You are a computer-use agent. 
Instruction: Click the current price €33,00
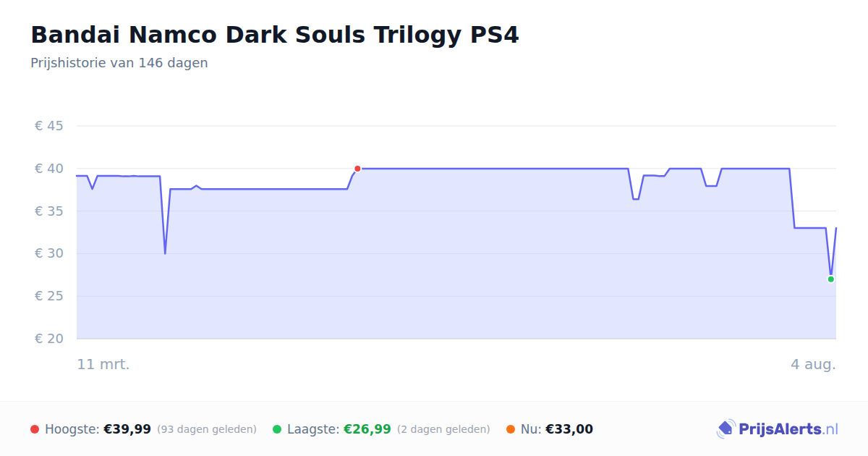click(x=569, y=429)
